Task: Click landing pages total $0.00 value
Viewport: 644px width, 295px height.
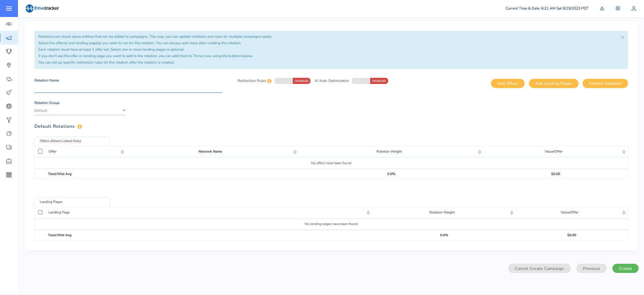Action: 572,235
